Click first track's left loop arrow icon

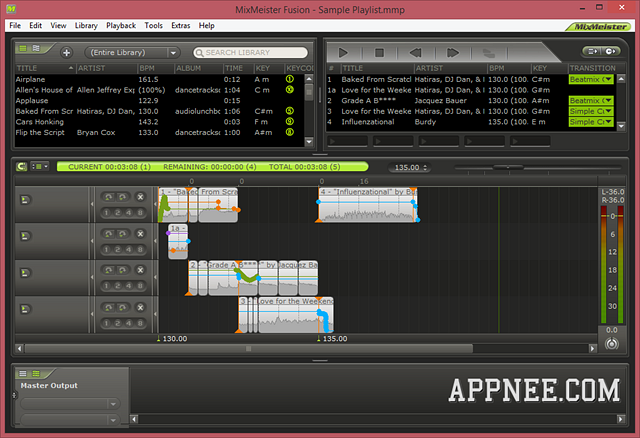tap(109, 197)
